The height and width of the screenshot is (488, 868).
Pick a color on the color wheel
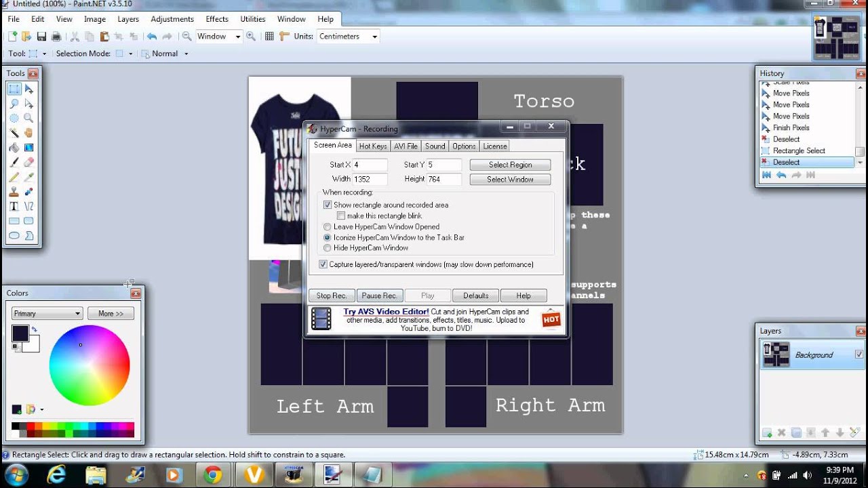[x=89, y=365]
